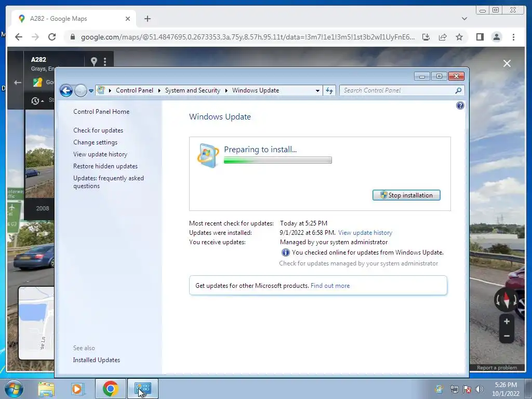Open View update history in sidebar
The height and width of the screenshot is (399, 532).
click(100, 154)
